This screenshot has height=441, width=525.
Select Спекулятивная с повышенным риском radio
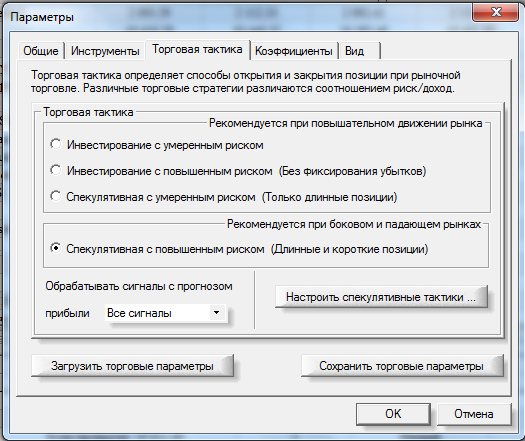(x=56, y=248)
